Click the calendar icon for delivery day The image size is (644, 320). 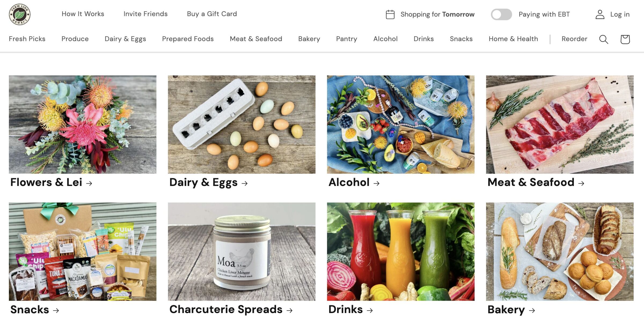point(390,14)
